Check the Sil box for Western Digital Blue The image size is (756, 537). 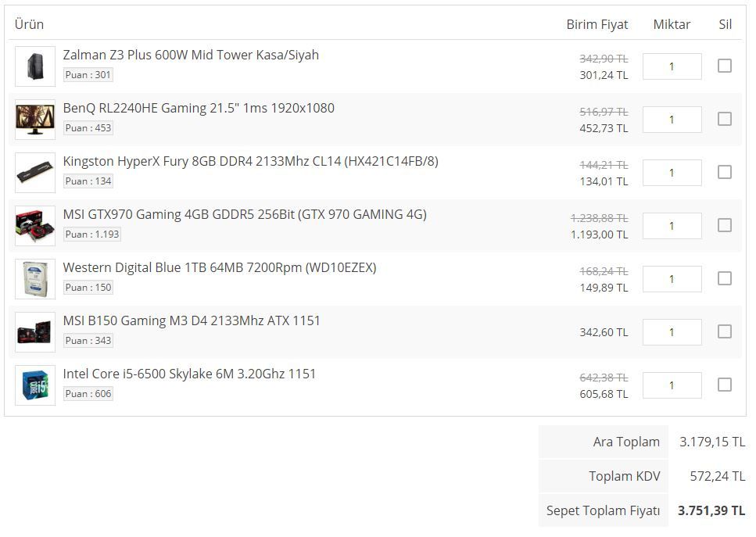pos(724,278)
